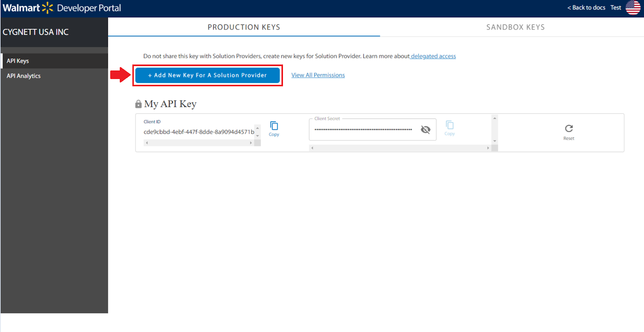The height and width of the screenshot is (332, 644).
Task: Click the Test account label
Action: pyautogui.click(x=616, y=8)
